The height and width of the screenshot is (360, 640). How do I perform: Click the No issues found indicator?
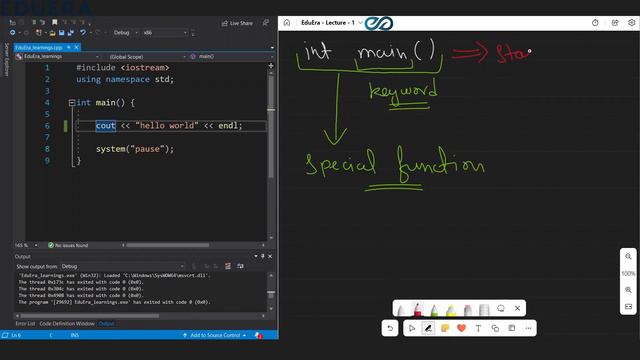click(68, 245)
